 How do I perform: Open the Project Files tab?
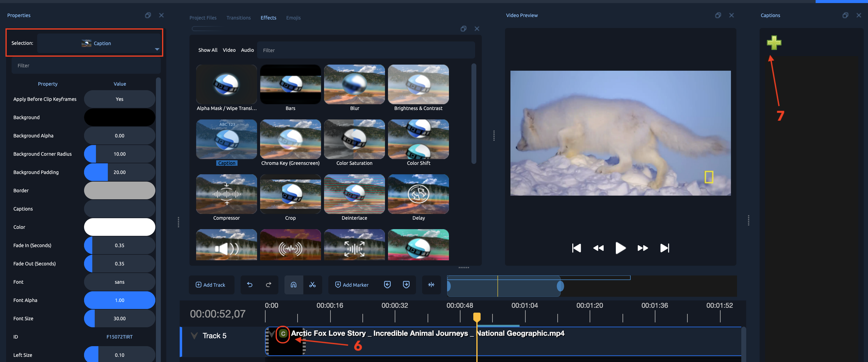[203, 18]
